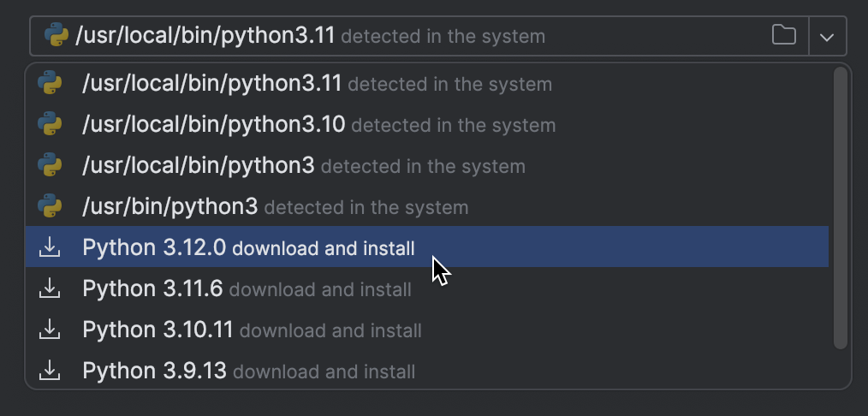Image resolution: width=868 pixels, height=416 pixels.
Task: Collapse the interpreter dropdown arrow
Action: pos(827,37)
